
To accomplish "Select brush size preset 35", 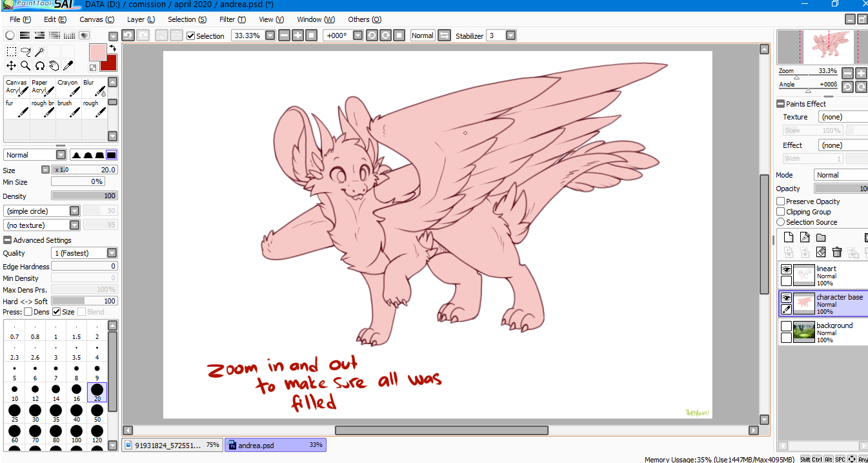I will pos(56,413).
